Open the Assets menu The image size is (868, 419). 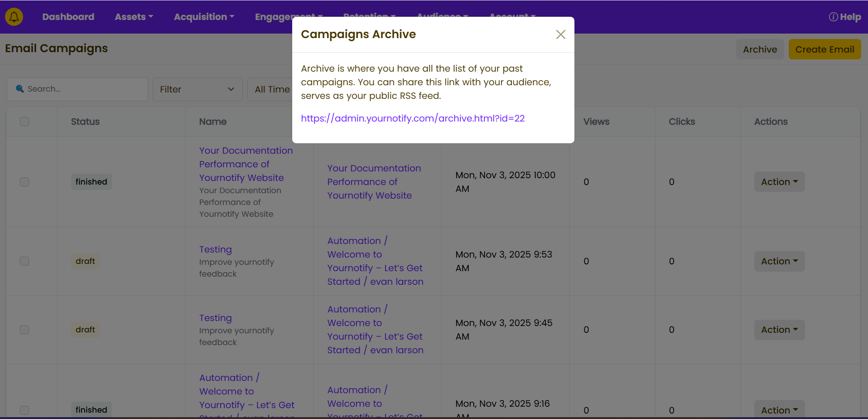pyautogui.click(x=134, y=17)
